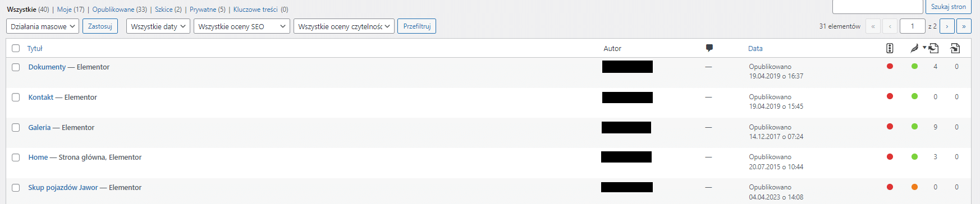
Task: Expand the Wszystkie daty filter
Action: pos(158,26)
